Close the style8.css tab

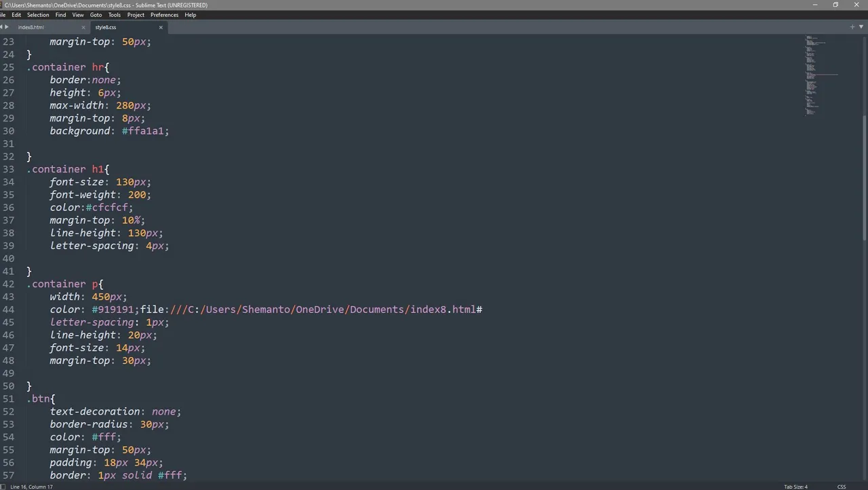(x=161, y=27)
